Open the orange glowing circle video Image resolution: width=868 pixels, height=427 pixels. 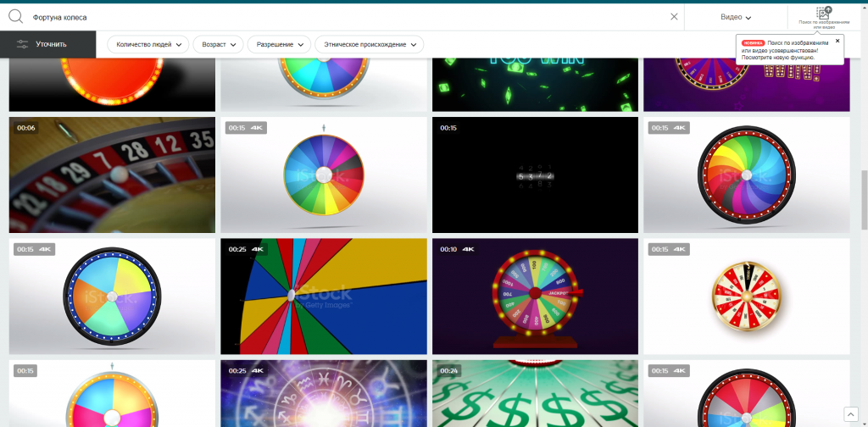pyautogui.click(x=113, y=85)
